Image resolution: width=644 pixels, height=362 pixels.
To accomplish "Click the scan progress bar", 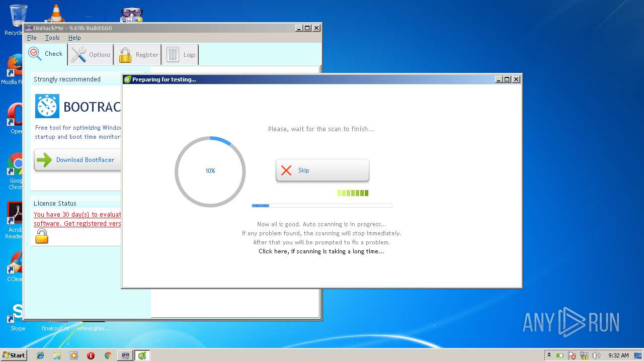I will pos(322,206).
